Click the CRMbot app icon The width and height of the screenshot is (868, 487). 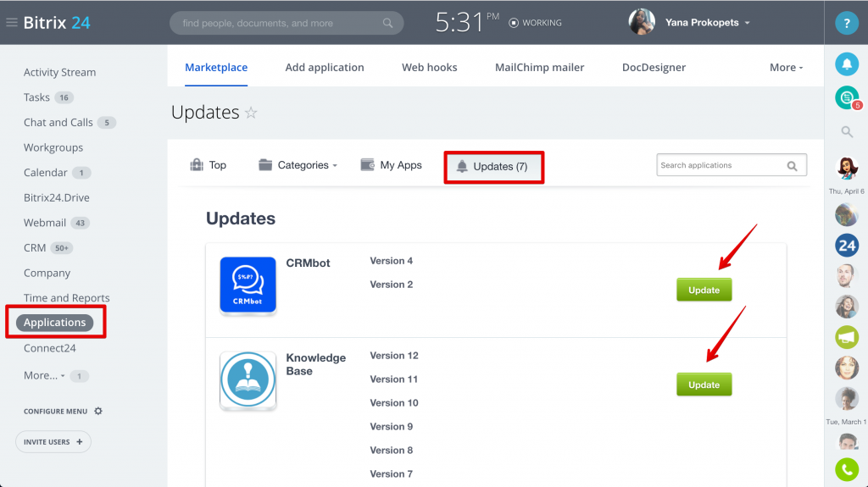click(248, 285)
